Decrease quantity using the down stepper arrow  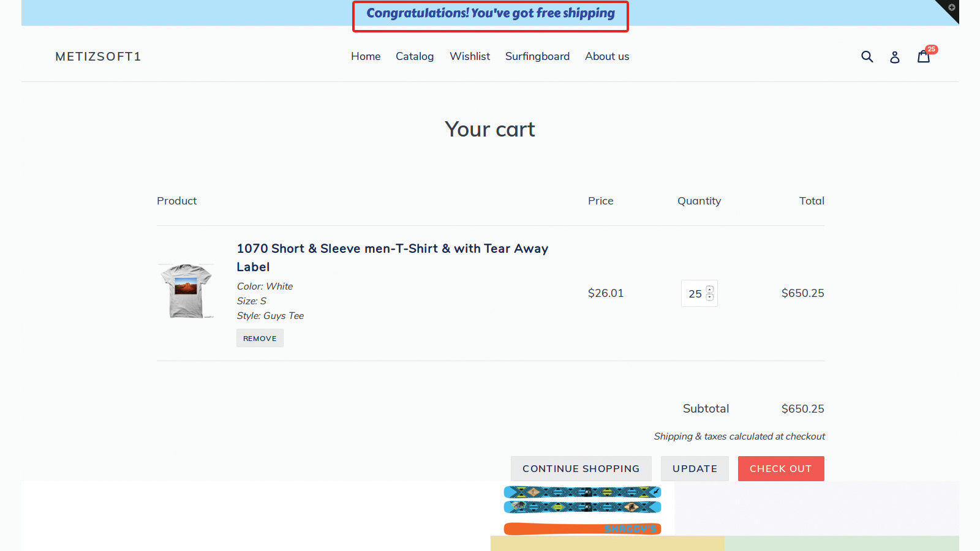click(x=710, y=298)
